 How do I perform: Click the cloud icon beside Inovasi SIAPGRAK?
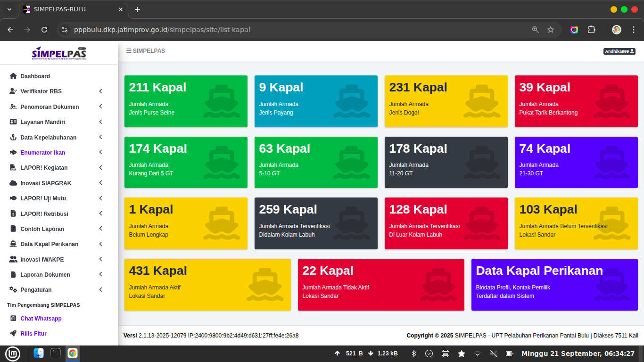13,183
